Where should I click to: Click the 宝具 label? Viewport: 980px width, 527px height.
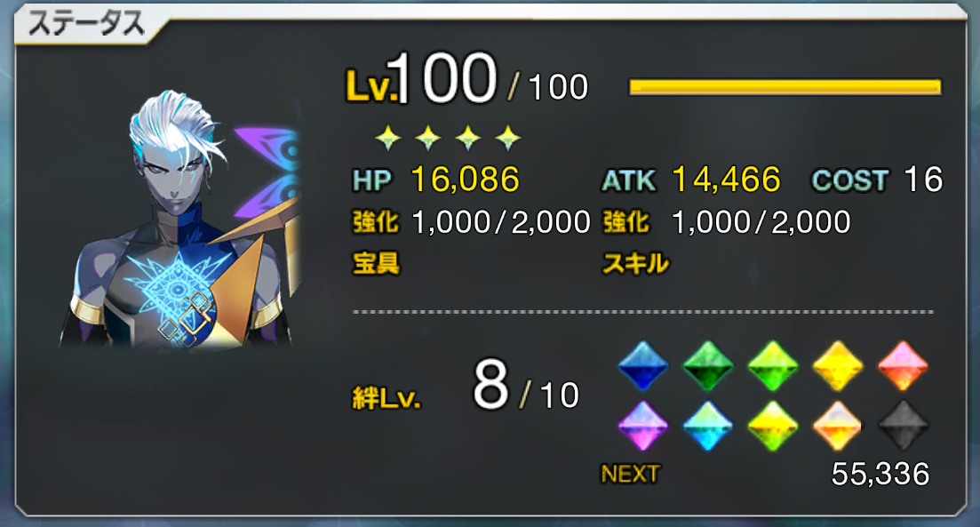[x=376, y=263]
